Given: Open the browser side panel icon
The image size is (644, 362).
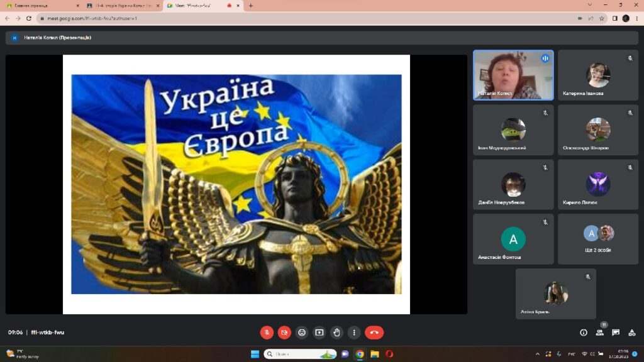Looking at the screenshot, I should [x=615, y=18].
